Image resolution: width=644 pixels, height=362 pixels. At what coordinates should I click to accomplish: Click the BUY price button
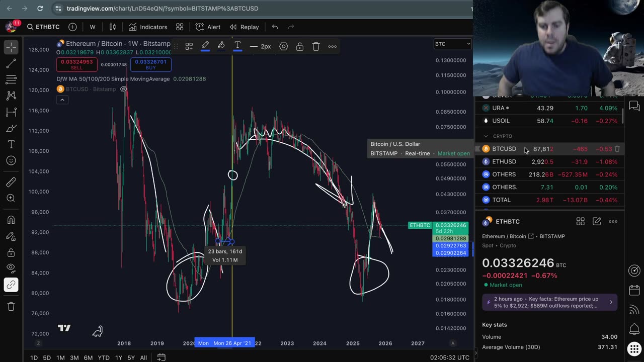[151, 64]
